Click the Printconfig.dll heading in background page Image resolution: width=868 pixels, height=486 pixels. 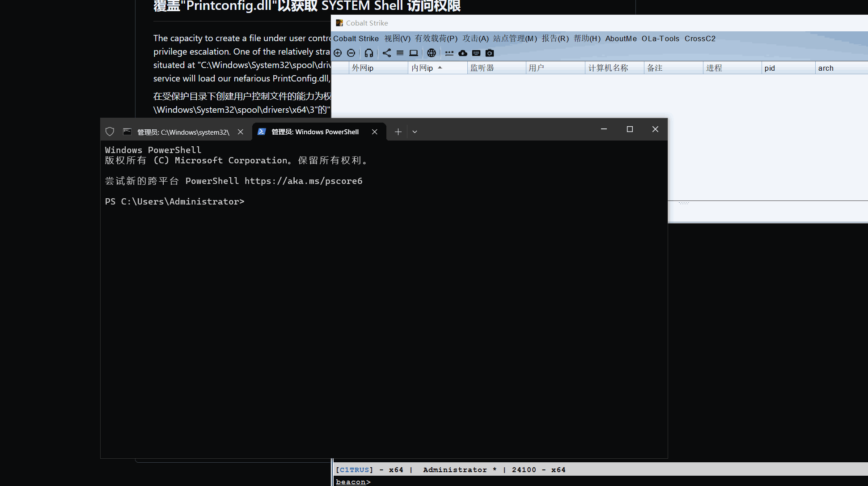pyautogui.click(x=307, y=6)
